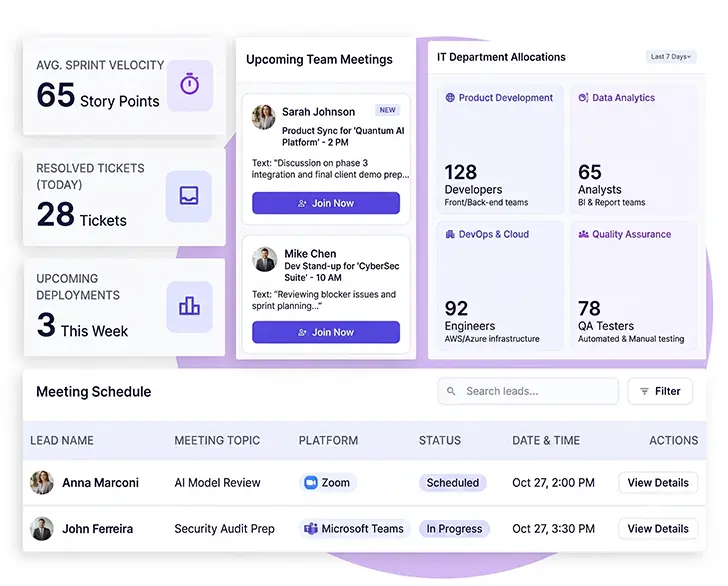The image size is (728, 586).
Task: Click the Microsoft Teams icon in John's row
Action: click(x=310, y=528)
